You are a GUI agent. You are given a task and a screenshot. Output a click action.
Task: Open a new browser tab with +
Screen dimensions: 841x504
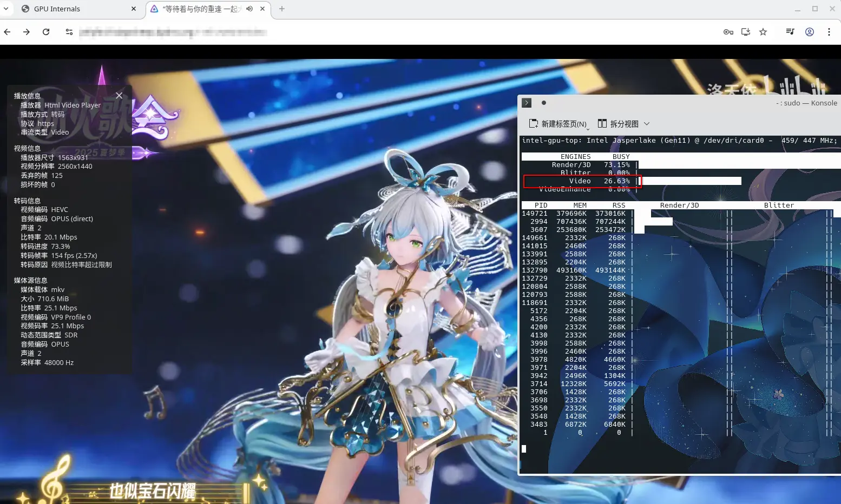click(x=281, y=9)
